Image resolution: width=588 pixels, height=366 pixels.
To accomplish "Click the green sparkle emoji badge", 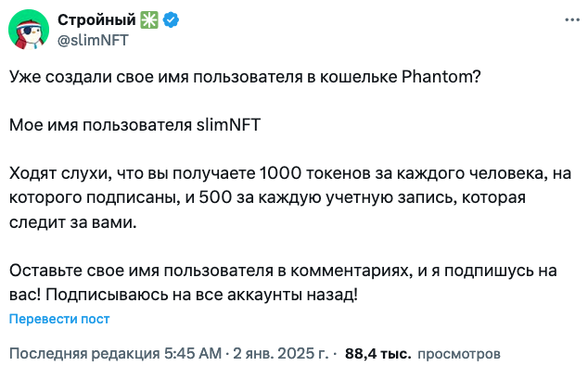I will click(149, 19).
